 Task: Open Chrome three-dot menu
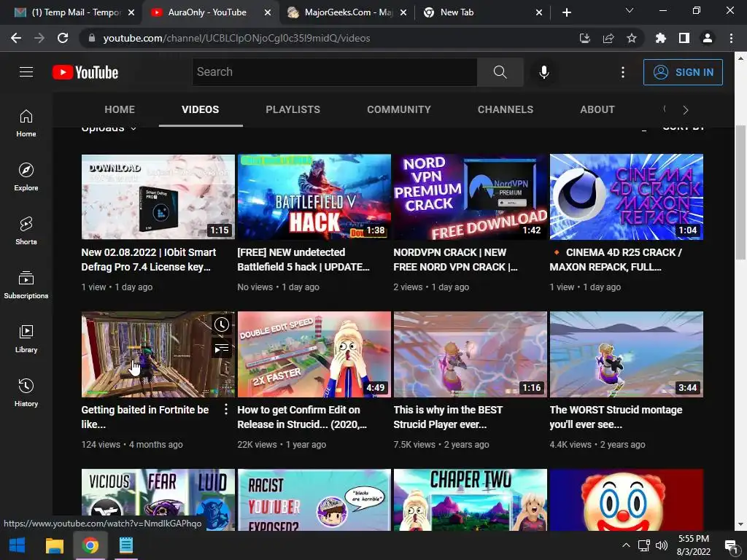point(731,38)
